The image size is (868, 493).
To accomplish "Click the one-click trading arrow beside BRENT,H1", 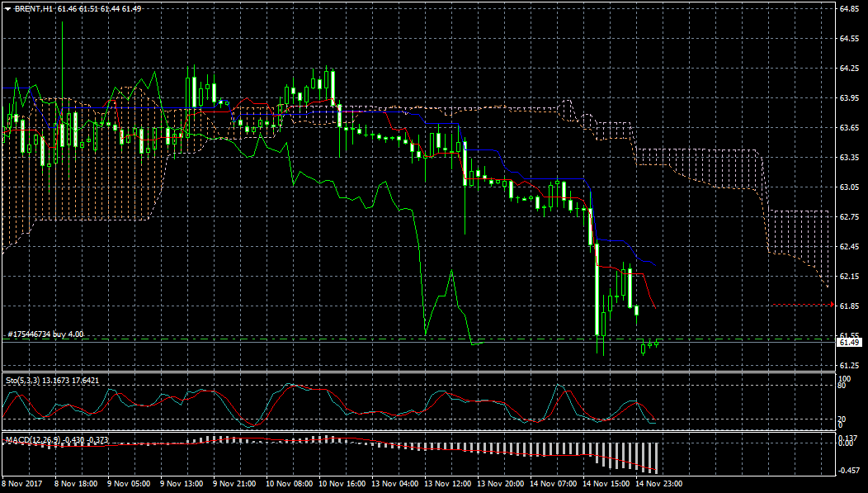I will [7, 8].
